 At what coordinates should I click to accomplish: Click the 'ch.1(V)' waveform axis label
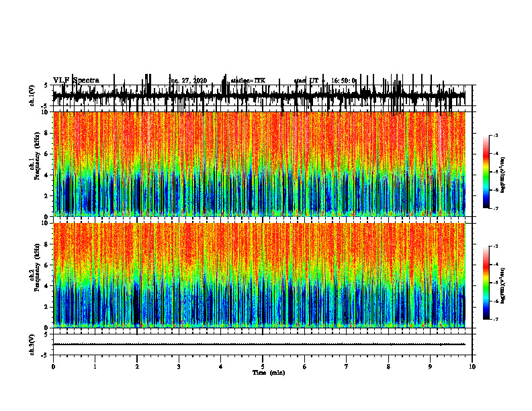(32, 95)
